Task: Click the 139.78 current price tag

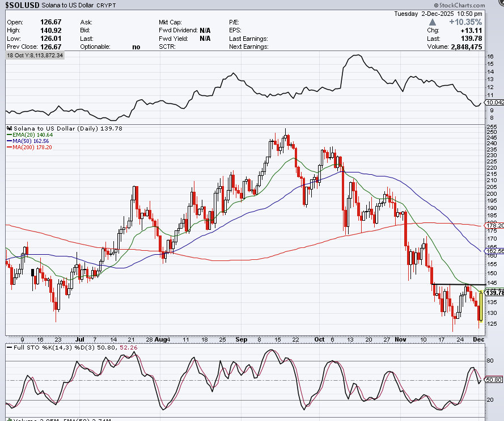Action: pyautogui.click(x=495, y=293)
